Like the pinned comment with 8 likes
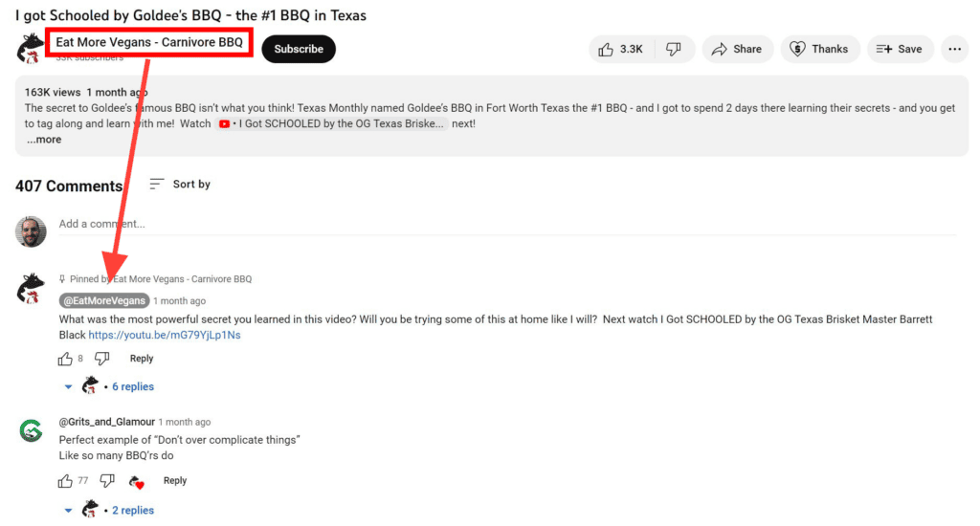 click(x=65, y=359)
